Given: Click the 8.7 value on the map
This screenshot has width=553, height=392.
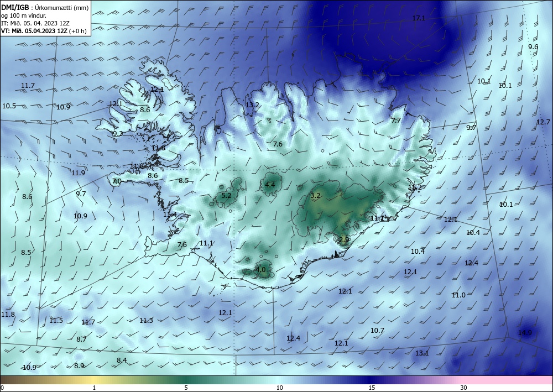Looking at the screenshot, I should (x=81, y=339).
